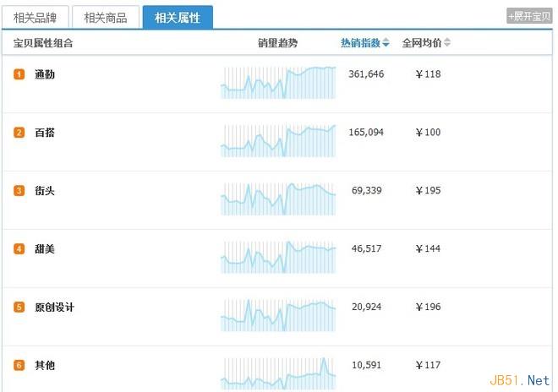Switch to the 相关品牌 tab

pyautogui.click(x=36, y=17)
